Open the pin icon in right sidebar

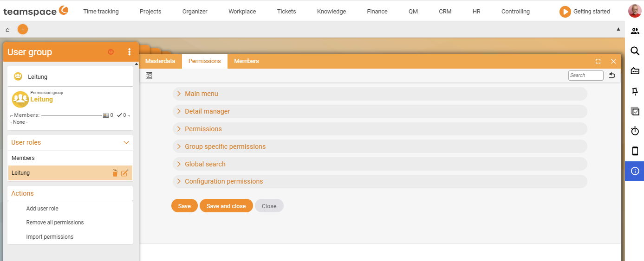pos(635,91)
